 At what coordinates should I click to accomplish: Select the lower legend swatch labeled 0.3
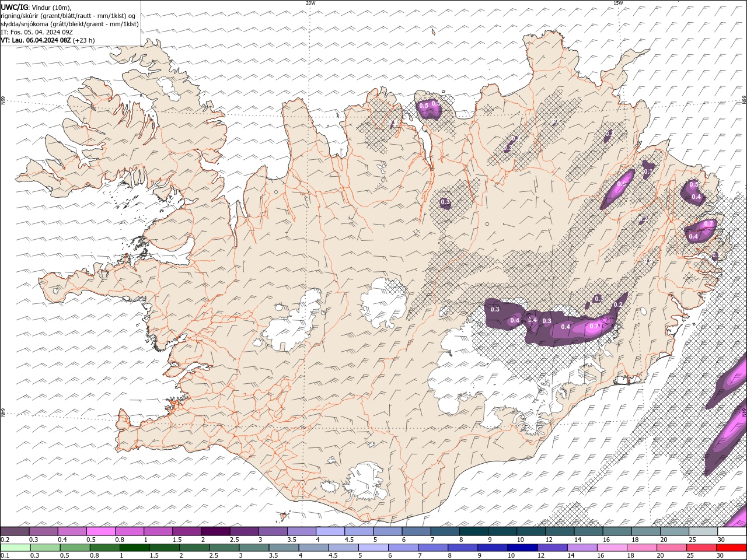click(x=45, y=548)
